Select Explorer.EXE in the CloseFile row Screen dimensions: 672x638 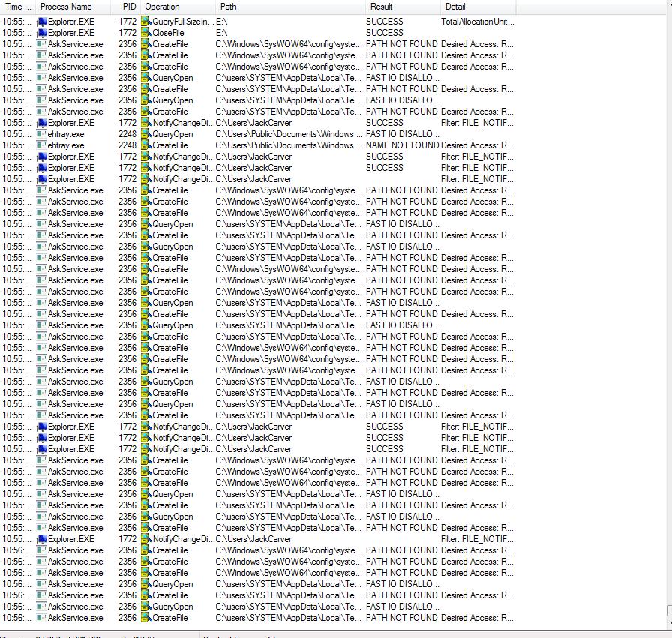[71, 33]
